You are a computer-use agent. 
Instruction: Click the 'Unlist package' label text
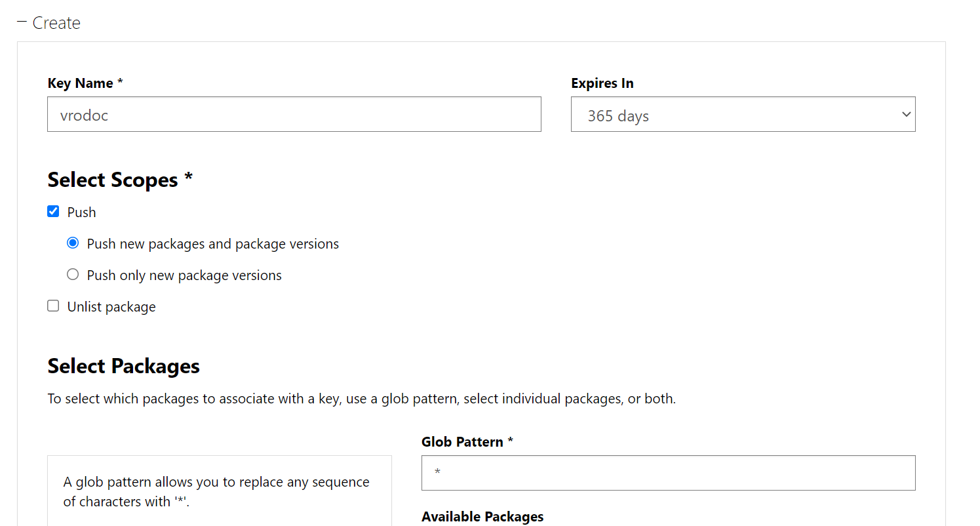[x=111, y=307]
